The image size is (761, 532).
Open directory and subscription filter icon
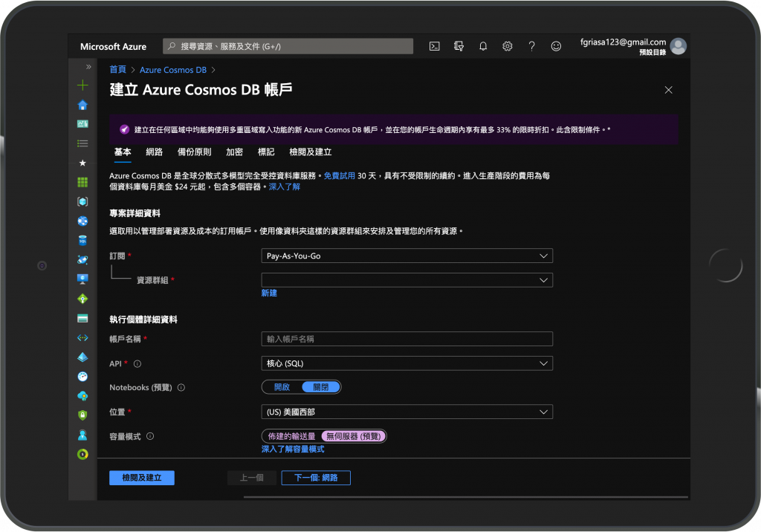tap(459, 46)
